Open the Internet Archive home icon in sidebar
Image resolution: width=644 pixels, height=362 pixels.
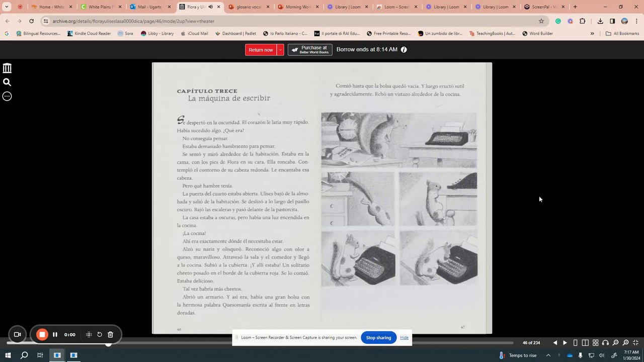[7, 68]
